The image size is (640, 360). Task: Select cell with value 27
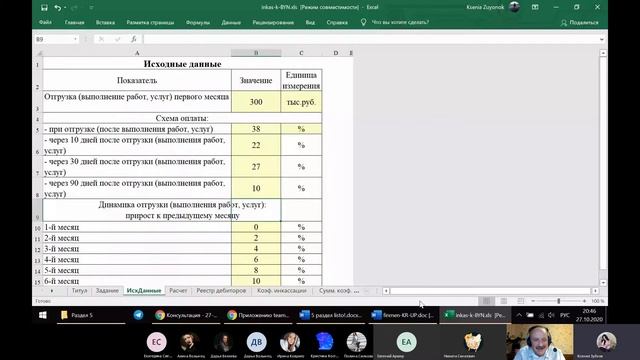coord(256,167)
